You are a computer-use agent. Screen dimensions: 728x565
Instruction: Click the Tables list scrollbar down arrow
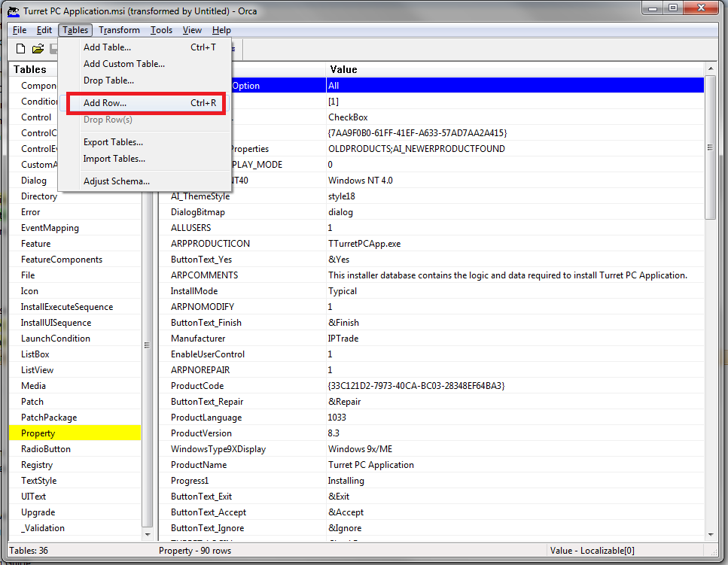click(147, 534)
